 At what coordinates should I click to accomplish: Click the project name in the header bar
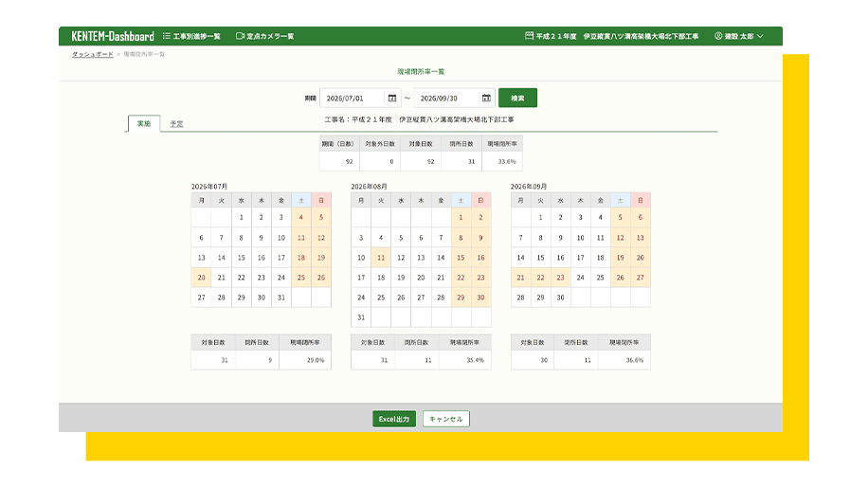(x=617, y=36)
